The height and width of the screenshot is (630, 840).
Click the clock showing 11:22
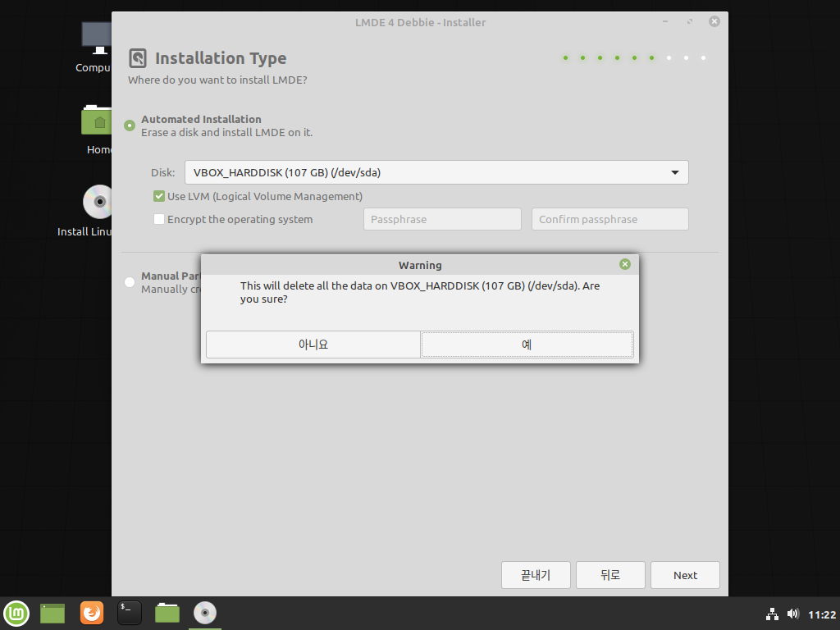coord(822,614)
